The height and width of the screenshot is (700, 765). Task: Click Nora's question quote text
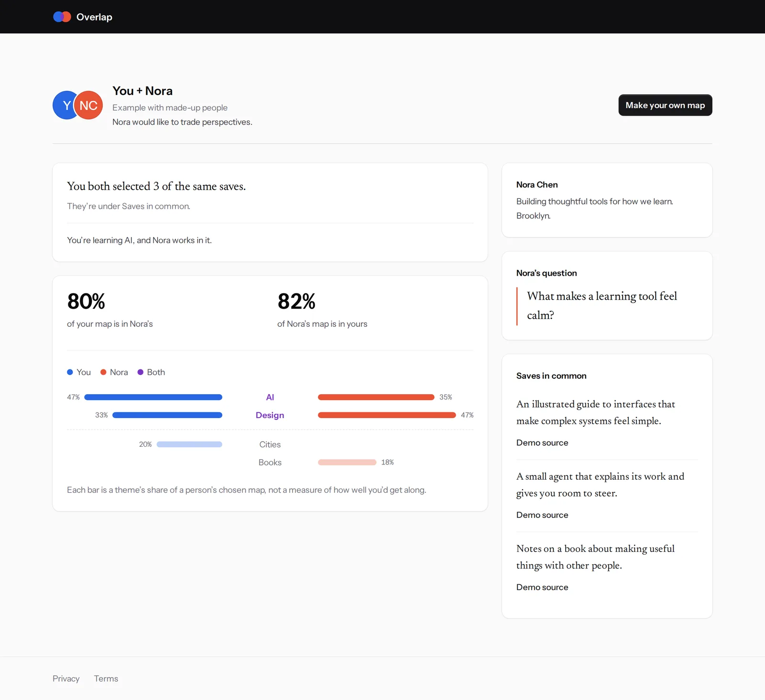coord(602,306)
